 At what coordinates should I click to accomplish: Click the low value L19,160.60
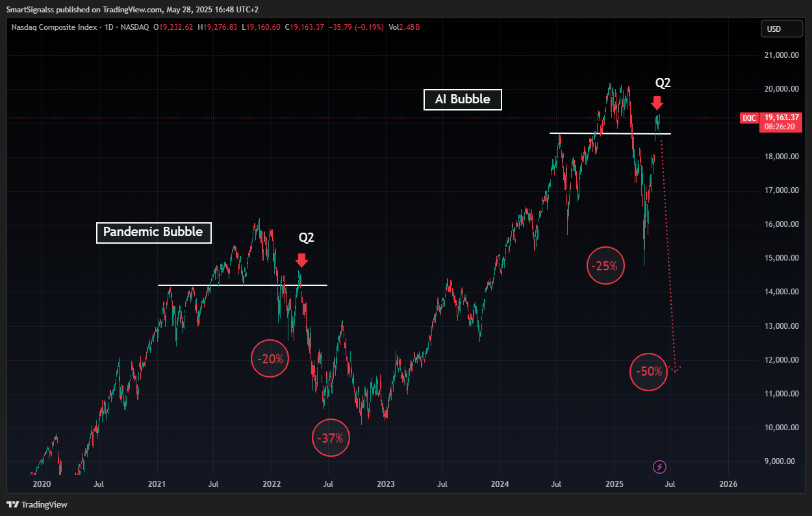(x=261, y=27)
